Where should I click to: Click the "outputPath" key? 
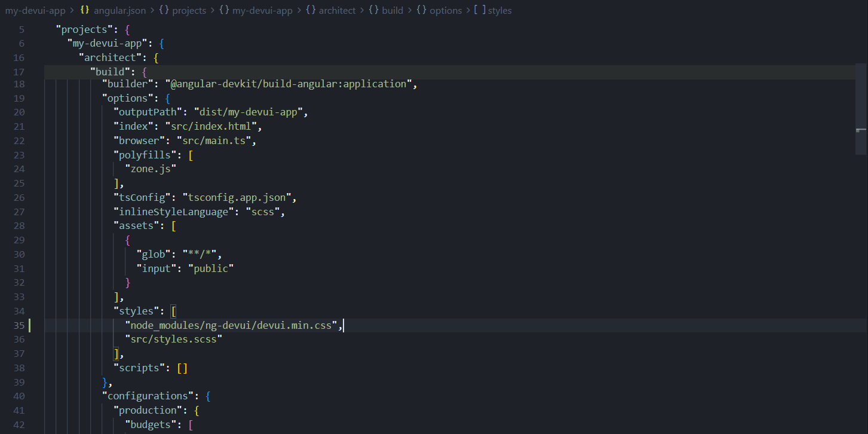148,112
